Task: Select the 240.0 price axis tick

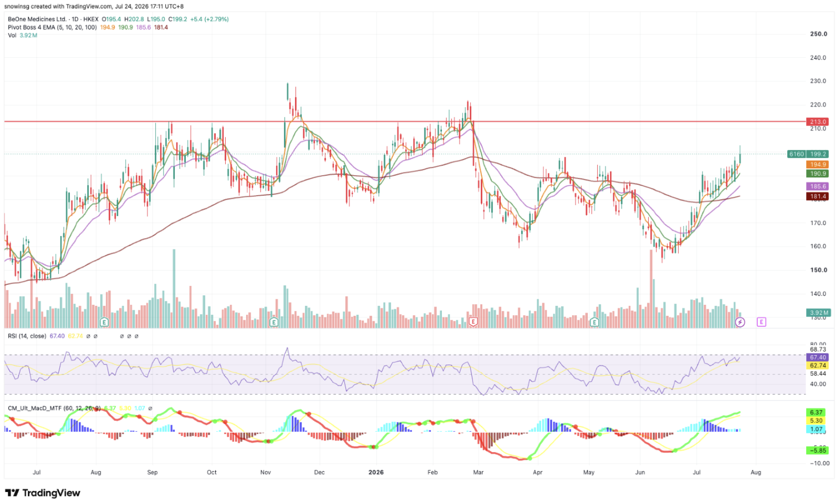Action: tap(819, 58)
